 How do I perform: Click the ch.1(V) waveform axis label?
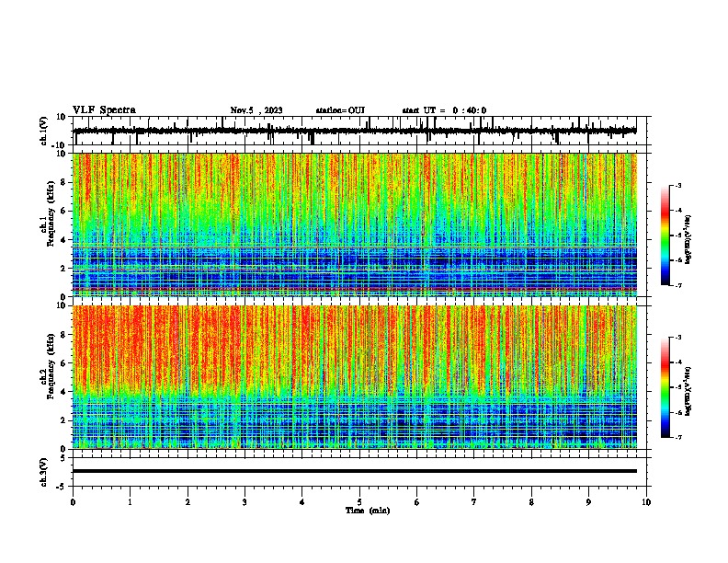pos(43,131)
